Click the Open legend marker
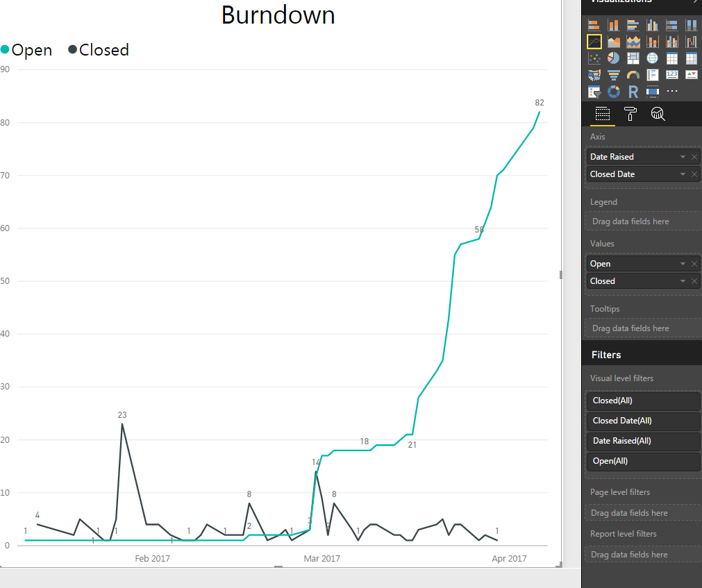This screenshot has height=588, width=702. (5, 50)
